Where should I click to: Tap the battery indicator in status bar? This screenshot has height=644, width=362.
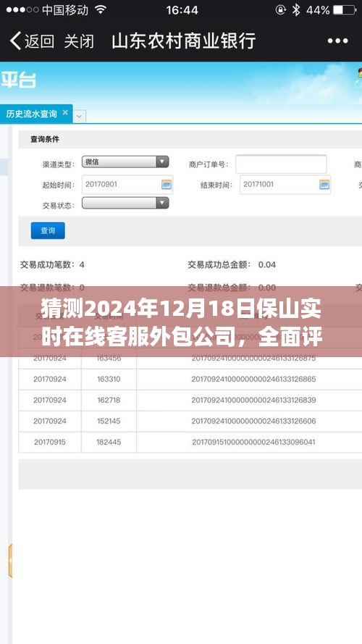[344, 10]
